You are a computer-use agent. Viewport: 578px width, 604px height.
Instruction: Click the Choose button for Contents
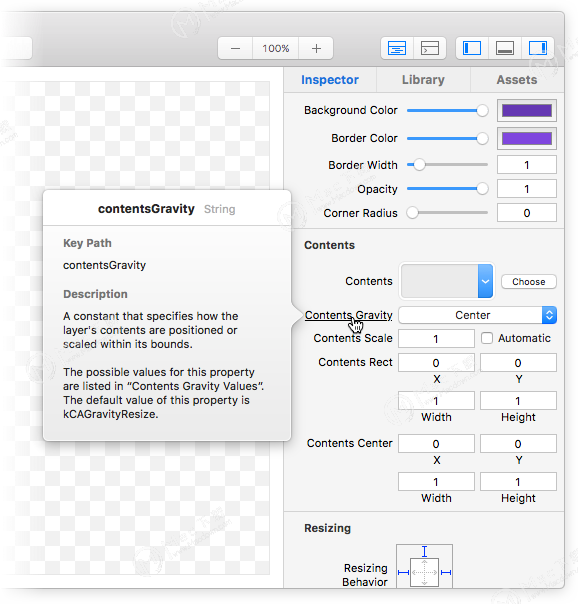point(529,282)
